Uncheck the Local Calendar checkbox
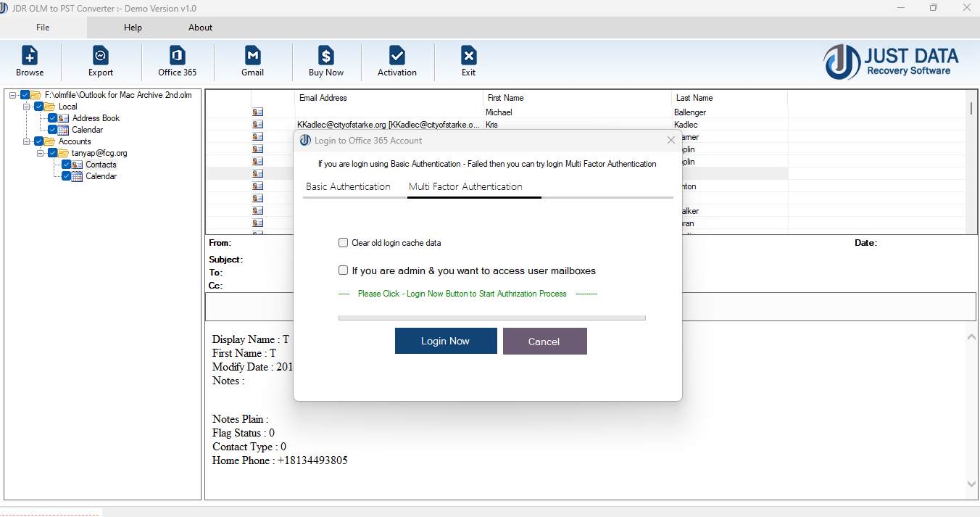This screenshot has height=517, width=980. pyautogui.click(x=53, y=130)
